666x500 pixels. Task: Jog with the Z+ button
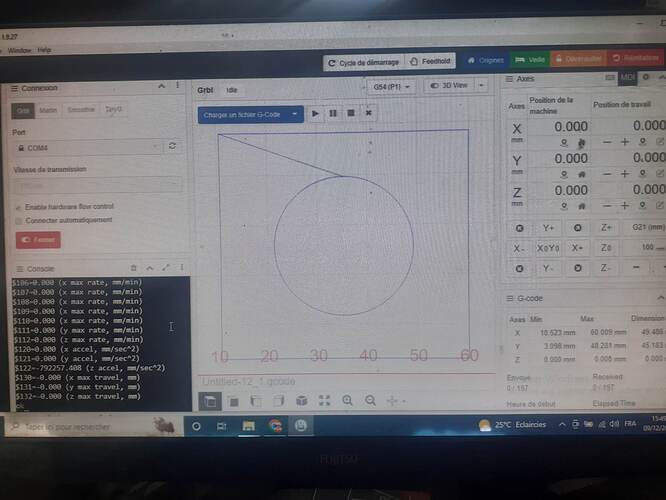coord(606,228)
